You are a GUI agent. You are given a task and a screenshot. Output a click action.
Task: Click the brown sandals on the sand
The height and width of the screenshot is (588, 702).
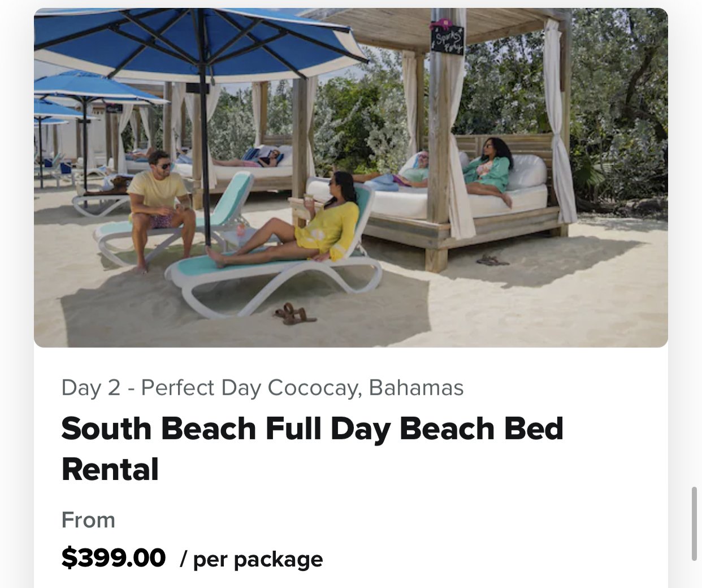pyautogui.click(x=295, y=313)
